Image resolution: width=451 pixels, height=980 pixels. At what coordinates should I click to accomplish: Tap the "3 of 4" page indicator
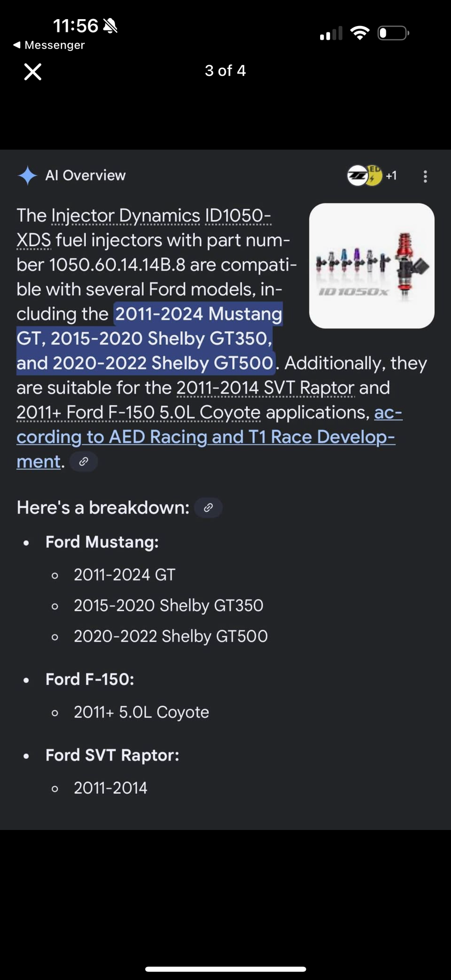pyautogui.click(x=225, y=71)
